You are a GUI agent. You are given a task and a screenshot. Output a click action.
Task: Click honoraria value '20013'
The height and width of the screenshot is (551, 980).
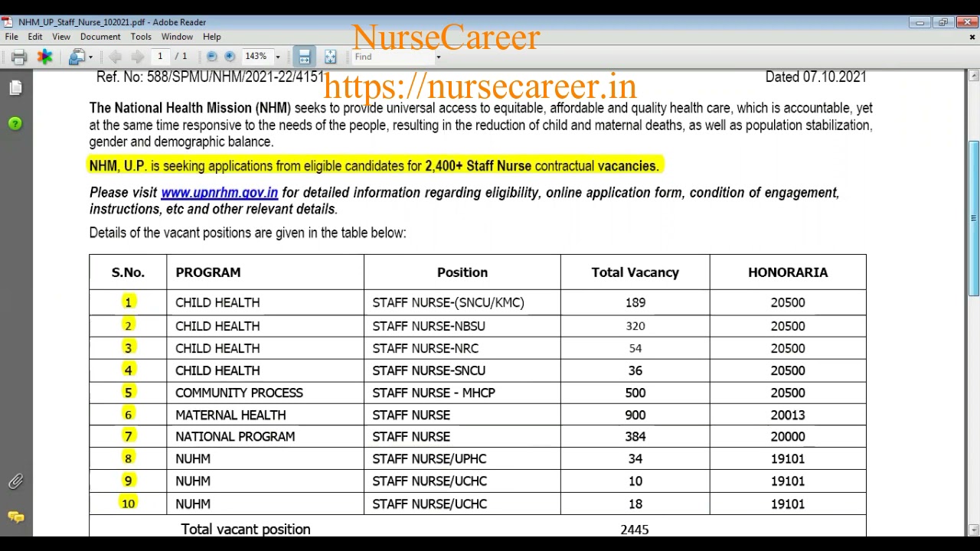click(788, 415)
